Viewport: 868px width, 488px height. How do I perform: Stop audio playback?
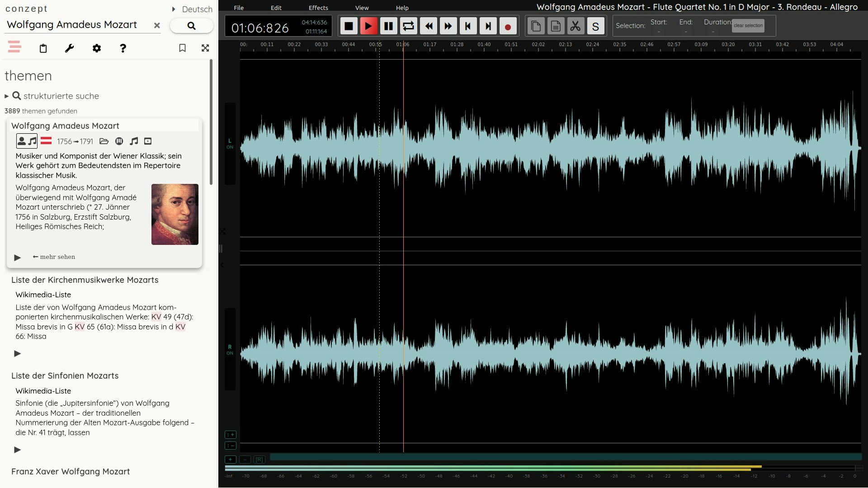[x=349, y=26]
